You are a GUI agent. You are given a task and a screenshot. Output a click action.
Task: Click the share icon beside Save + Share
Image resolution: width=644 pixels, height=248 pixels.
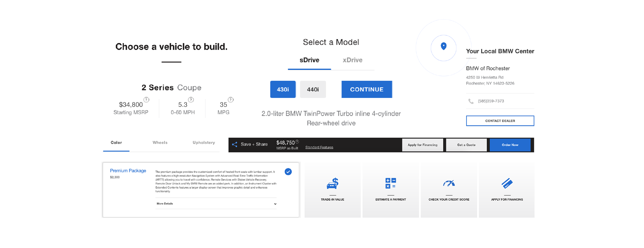point(235,144)
